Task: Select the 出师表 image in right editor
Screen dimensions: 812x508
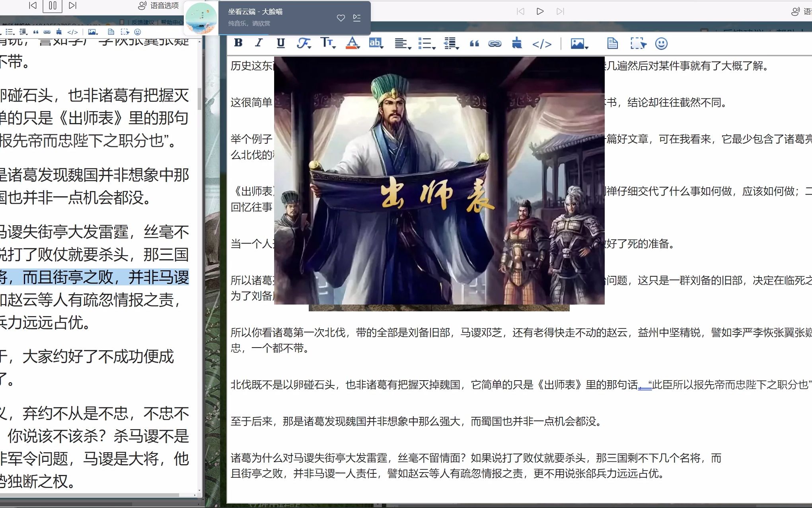Action: 439,180
